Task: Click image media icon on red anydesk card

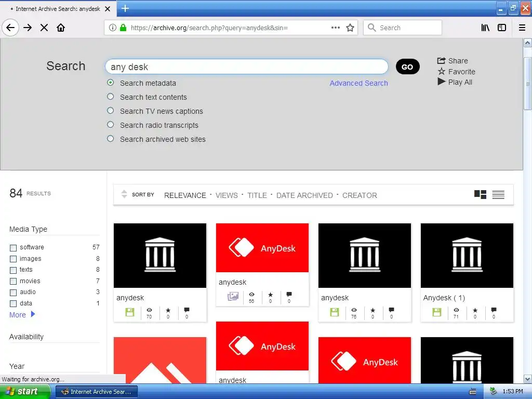Action: (x=233, y=297)
